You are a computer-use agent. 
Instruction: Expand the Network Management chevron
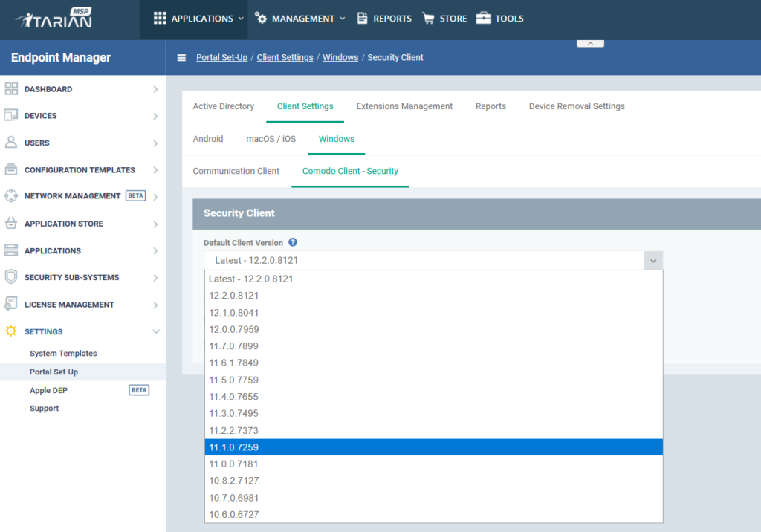(x=155, y=197)
